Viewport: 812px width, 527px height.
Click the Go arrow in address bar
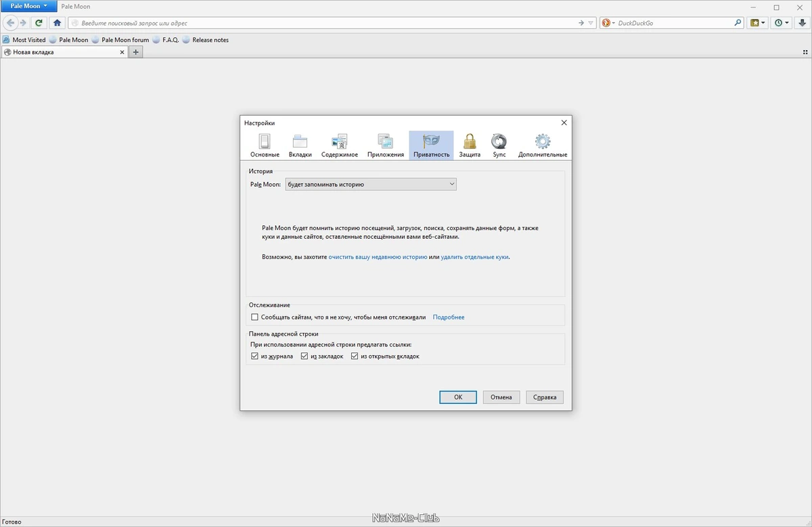(x=581, y=23)
